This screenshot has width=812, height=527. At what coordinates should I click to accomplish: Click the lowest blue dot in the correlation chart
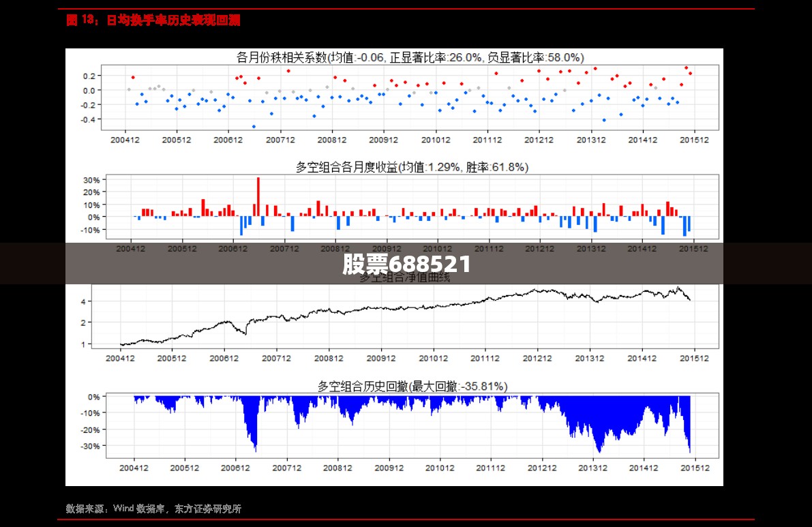(x=254, y=127)
